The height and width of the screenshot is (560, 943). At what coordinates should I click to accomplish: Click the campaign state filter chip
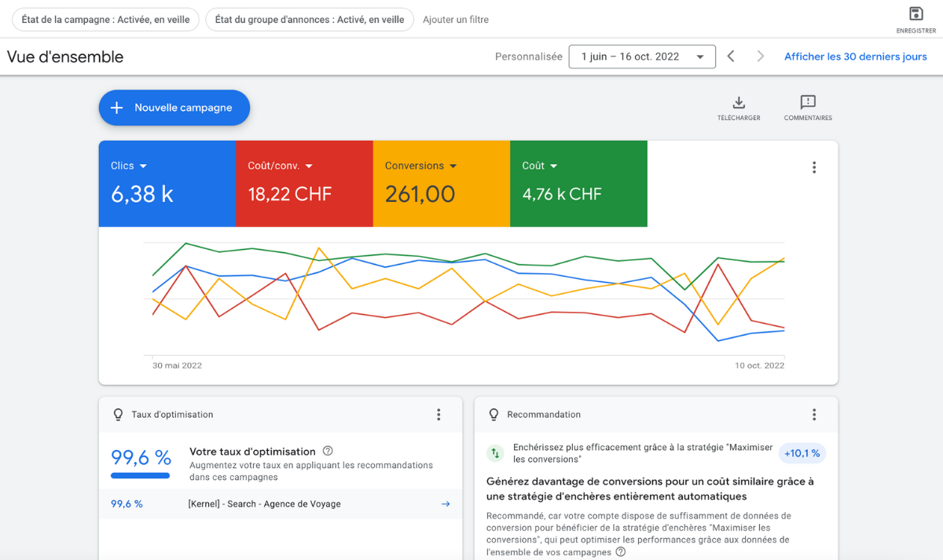tap(105, 20)
